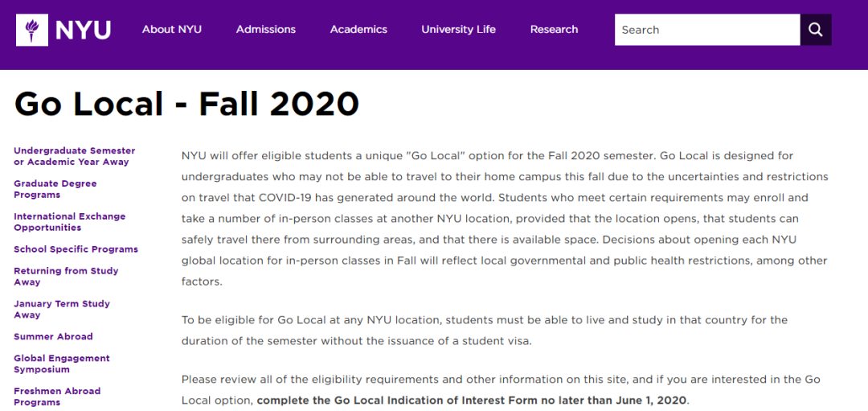This screenshot has height=411, width=868.
Task: Open Freshmen Abroad Programs sidebar link
Action: (57, 397)
